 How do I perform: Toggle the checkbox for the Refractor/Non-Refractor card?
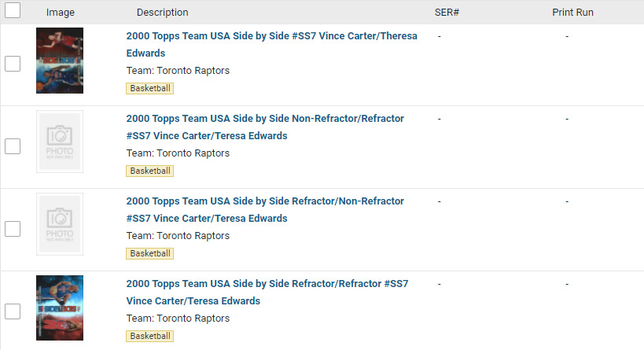click(13, 229)
